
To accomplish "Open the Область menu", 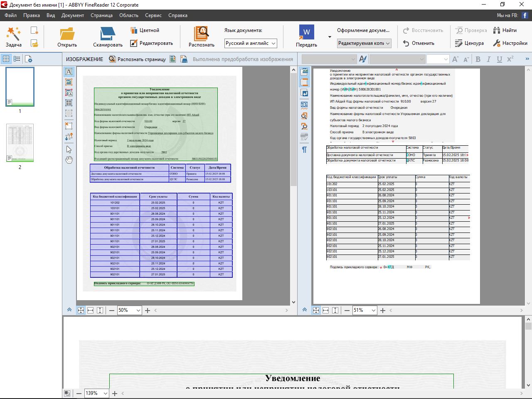I will point(129,15).
